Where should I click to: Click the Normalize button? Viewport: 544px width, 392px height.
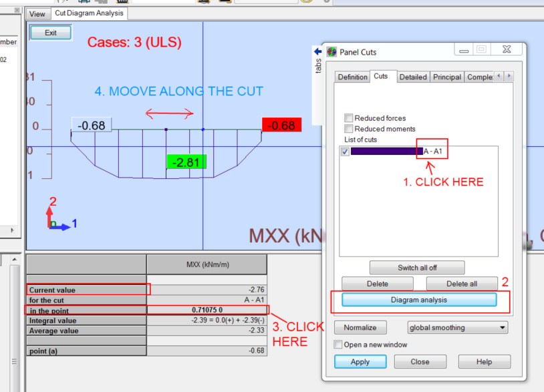[360, 327]
